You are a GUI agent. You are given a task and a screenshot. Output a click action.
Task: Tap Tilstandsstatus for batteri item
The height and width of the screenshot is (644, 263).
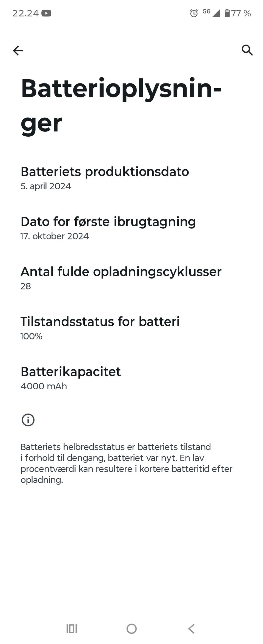[x=131, y=328]
